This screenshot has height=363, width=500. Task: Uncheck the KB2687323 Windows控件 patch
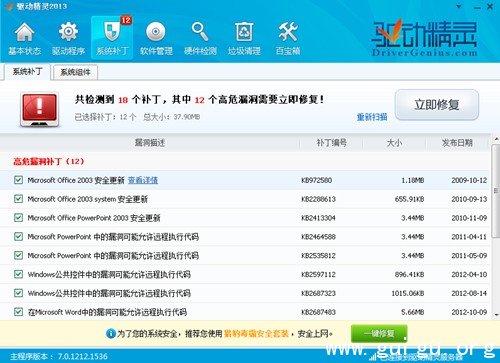tap(18, 293)
